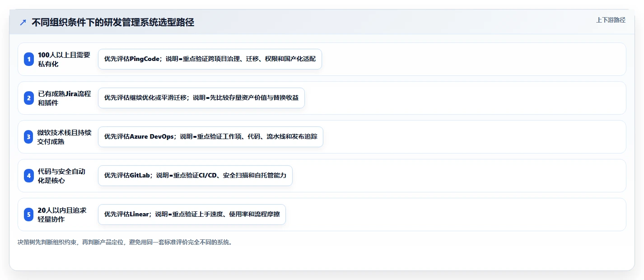Image resolution: width=644 pixels, height=280 pixels.
Task: Click the step 1 number badge
Action: coord(29,59)
